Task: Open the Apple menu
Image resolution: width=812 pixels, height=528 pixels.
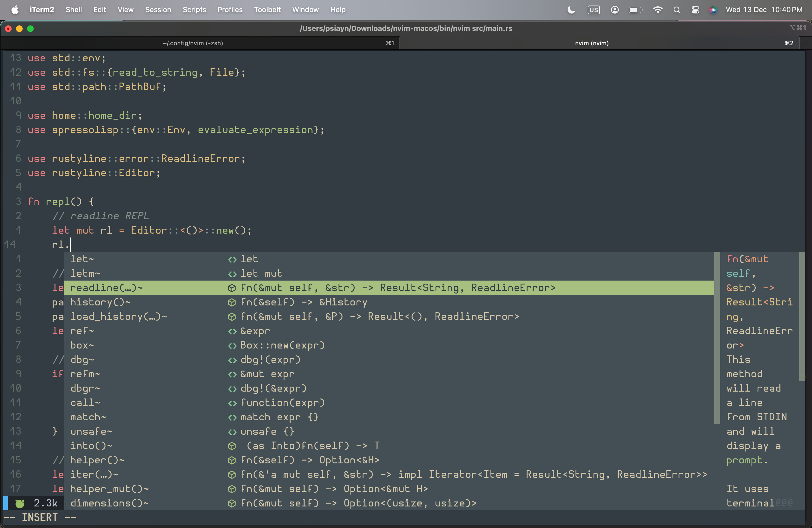Action: tap(15, 10)
